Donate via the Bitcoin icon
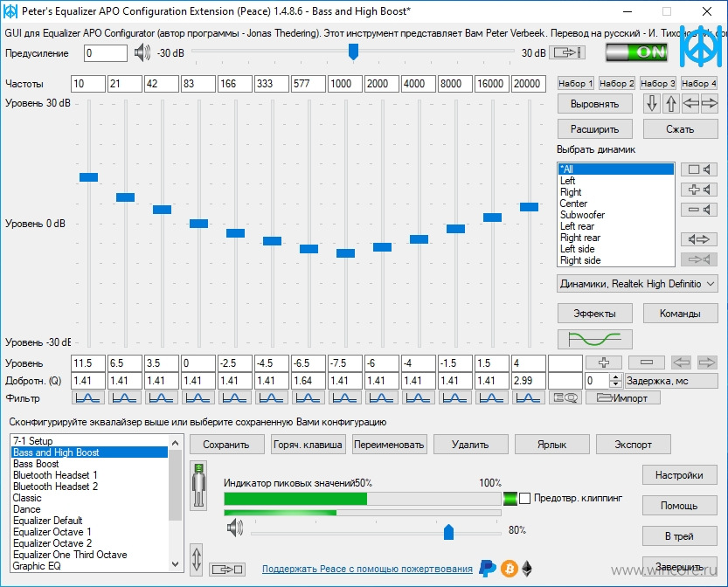This screenshot has width=728, height=587. tap(510, 569)
